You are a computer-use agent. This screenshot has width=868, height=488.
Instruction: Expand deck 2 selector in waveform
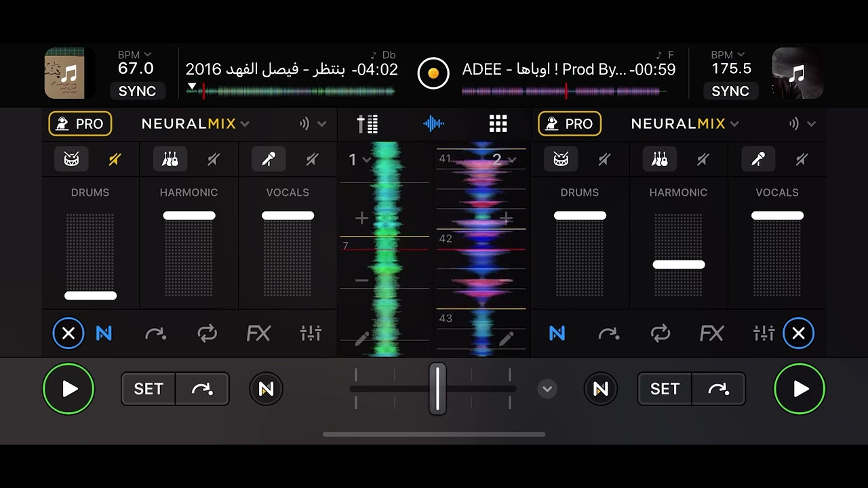[x=504, y=159]
